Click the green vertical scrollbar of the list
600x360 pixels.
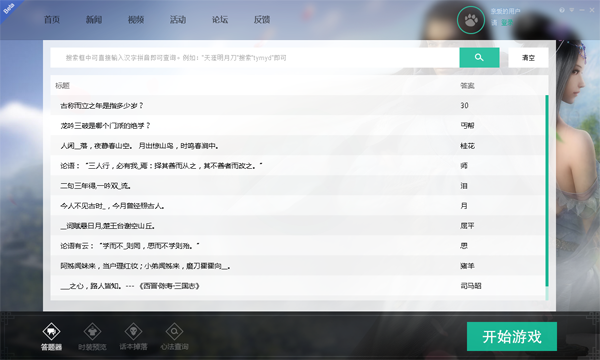[x=547, y=191]
